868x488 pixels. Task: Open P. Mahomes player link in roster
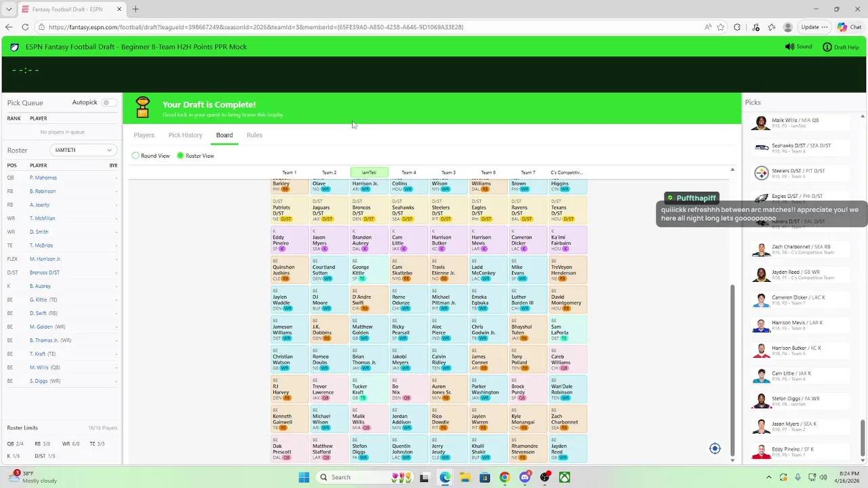(43, 178)
